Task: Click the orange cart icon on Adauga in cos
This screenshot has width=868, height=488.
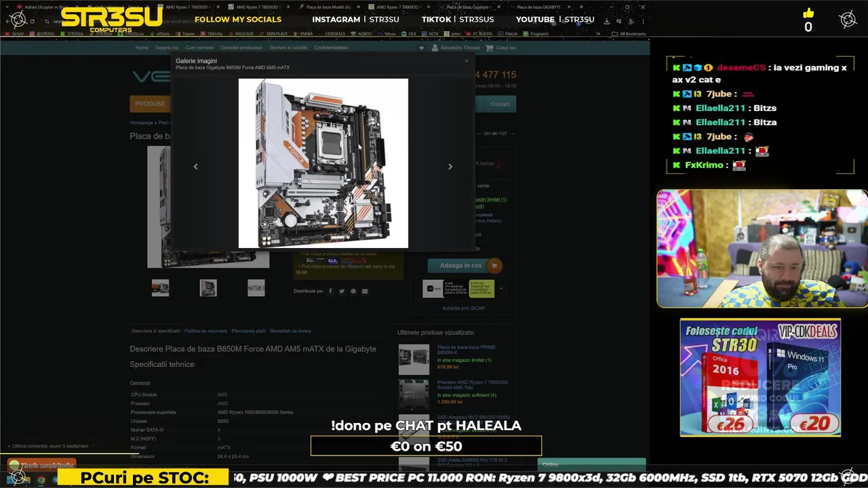Action: click(x=494, y=266)
